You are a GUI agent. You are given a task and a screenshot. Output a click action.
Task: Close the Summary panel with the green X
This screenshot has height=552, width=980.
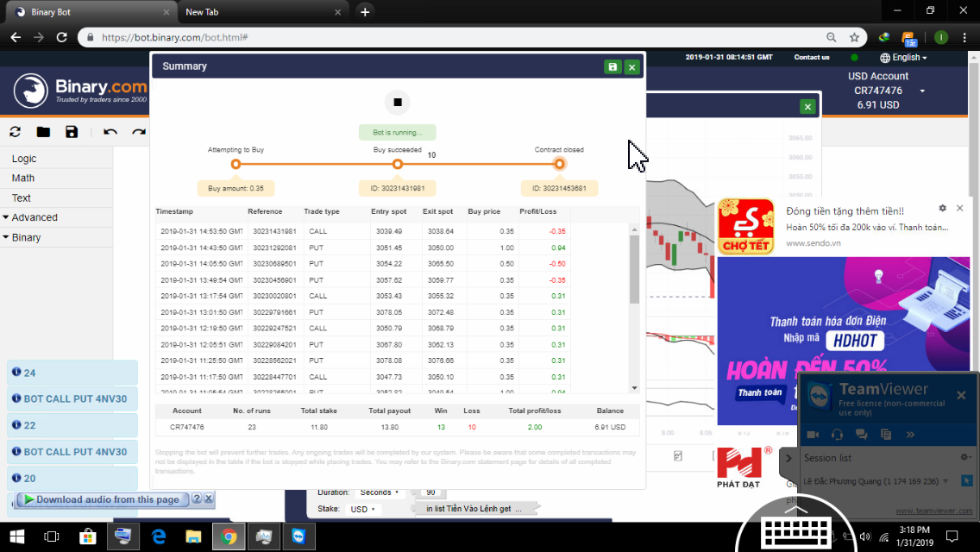click(631, 67)
